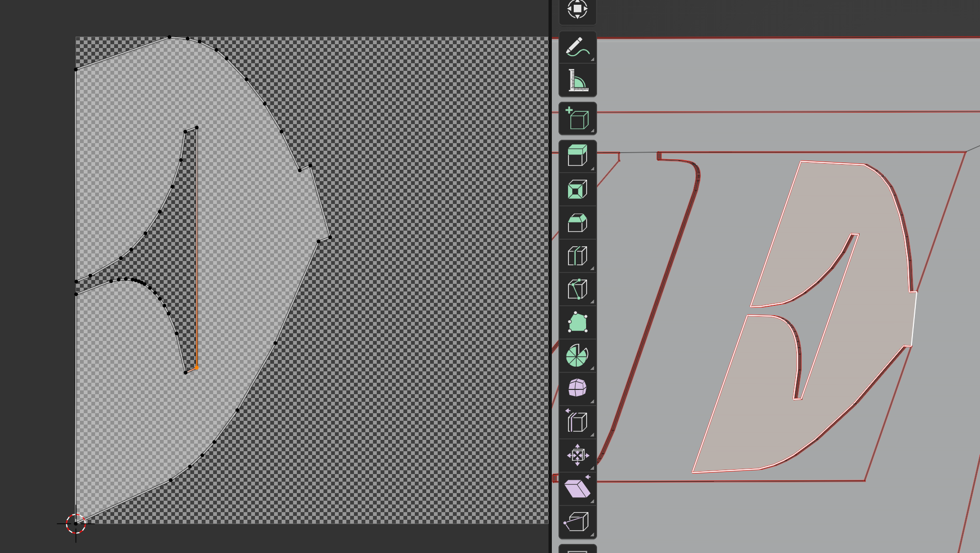Activate the Knife tool
Screen dimensions: 980x553
click(578, 290)
